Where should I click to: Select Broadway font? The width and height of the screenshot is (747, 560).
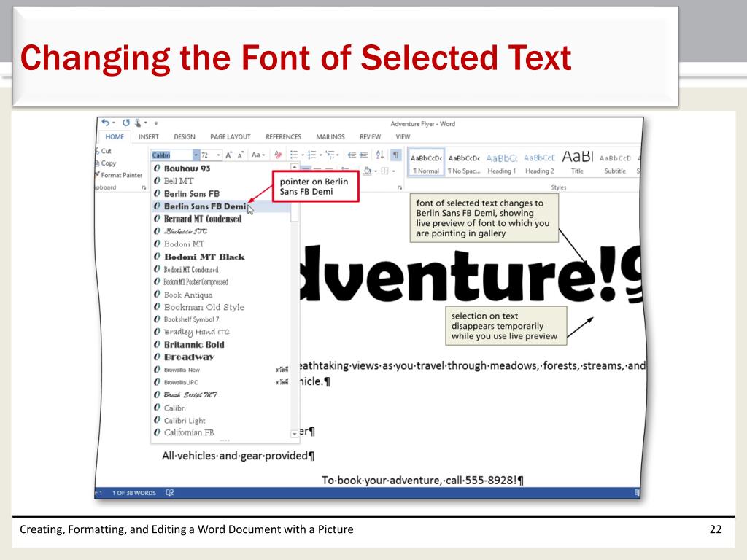pyautogui.click(x=220, y=357)
